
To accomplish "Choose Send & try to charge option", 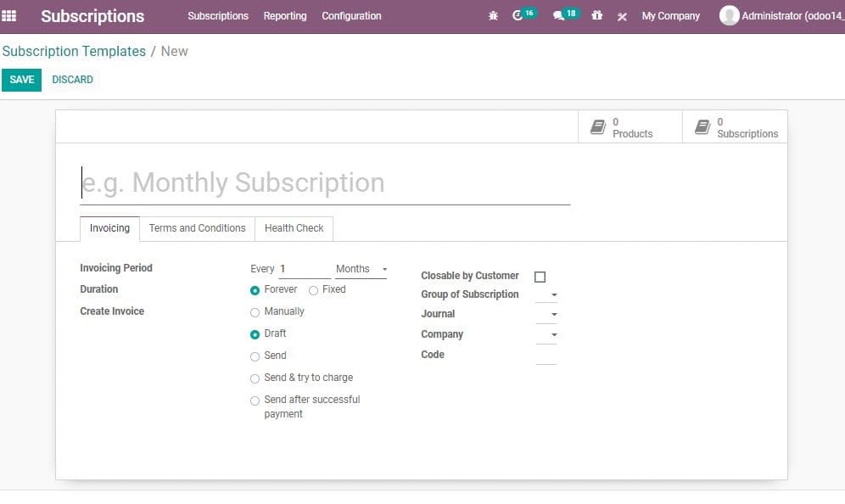I will click(x=255, y=379).
